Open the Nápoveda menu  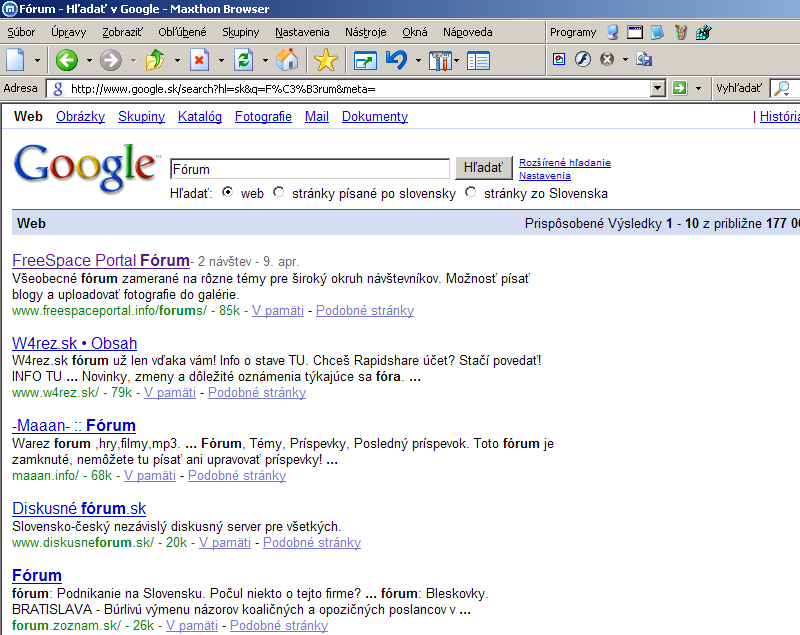[x=467, y=32]
